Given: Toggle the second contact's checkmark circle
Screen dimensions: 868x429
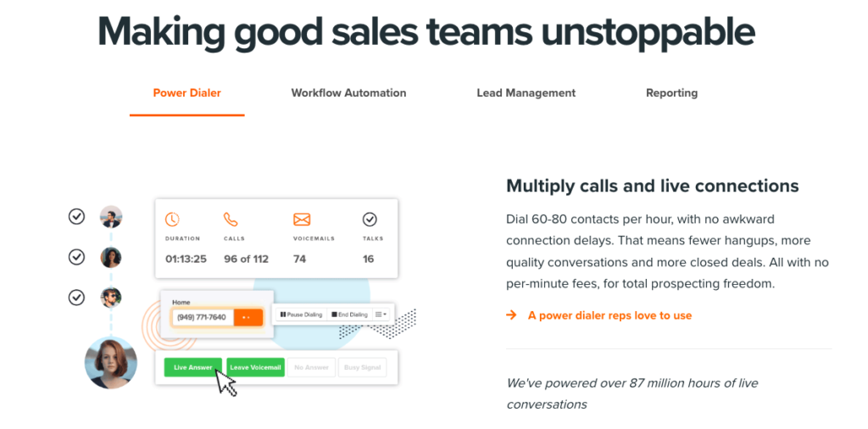Looking at the screenshot, I should [x=76, y=257].
